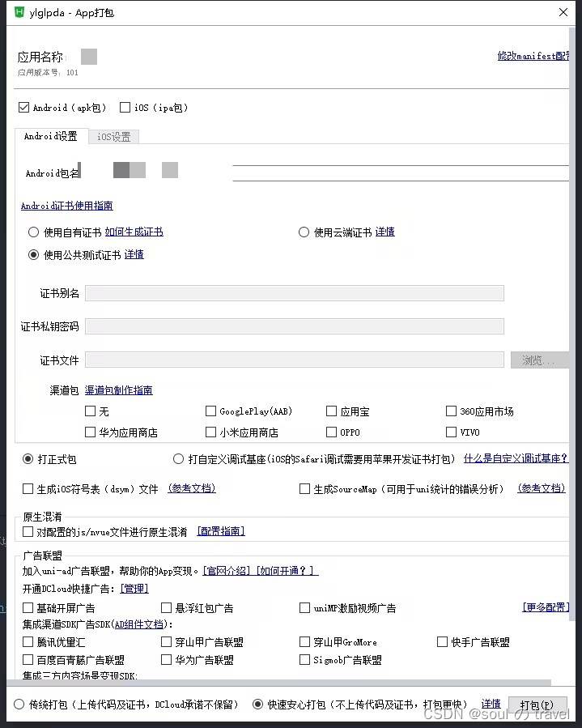Enable 生成SourceMap checkbox
Image resolution: width=582 pixels, height=728 pixels.
click(304, 489)
